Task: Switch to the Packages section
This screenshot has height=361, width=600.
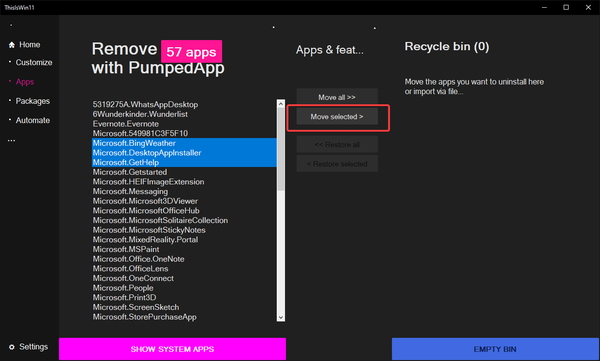Action: [x=33, y=101]
